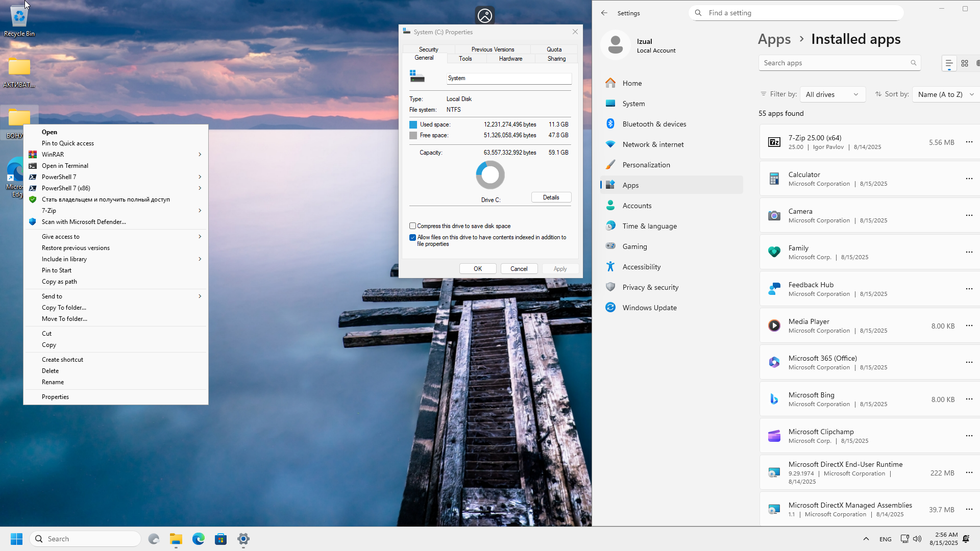Open Accessibility settings
Screen dimensions: 980x551
[671, 267]
